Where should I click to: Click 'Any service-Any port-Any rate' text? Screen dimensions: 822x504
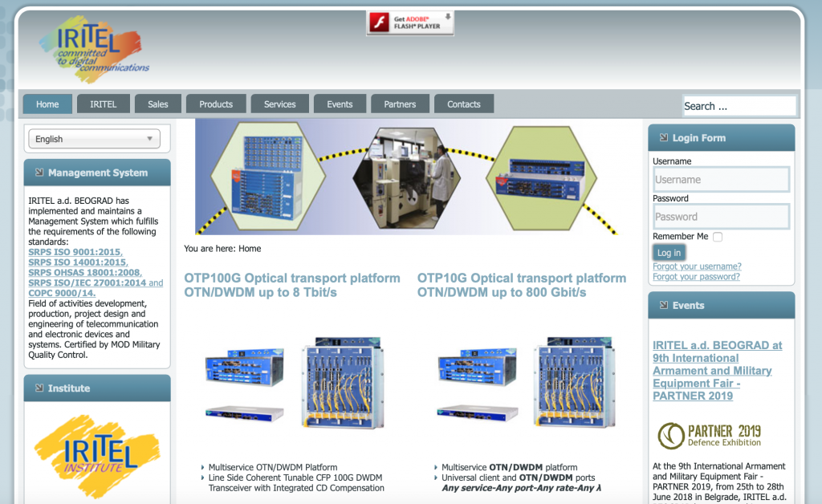coord(521,488)
